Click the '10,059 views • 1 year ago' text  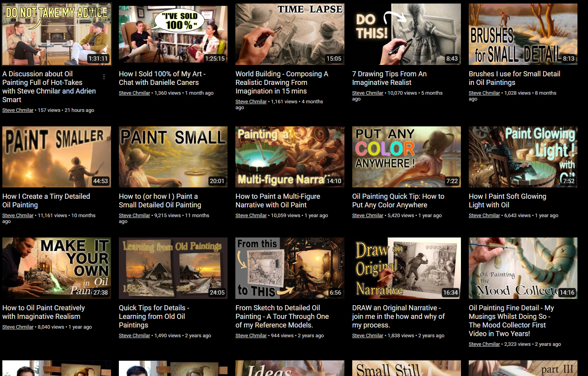299,216
